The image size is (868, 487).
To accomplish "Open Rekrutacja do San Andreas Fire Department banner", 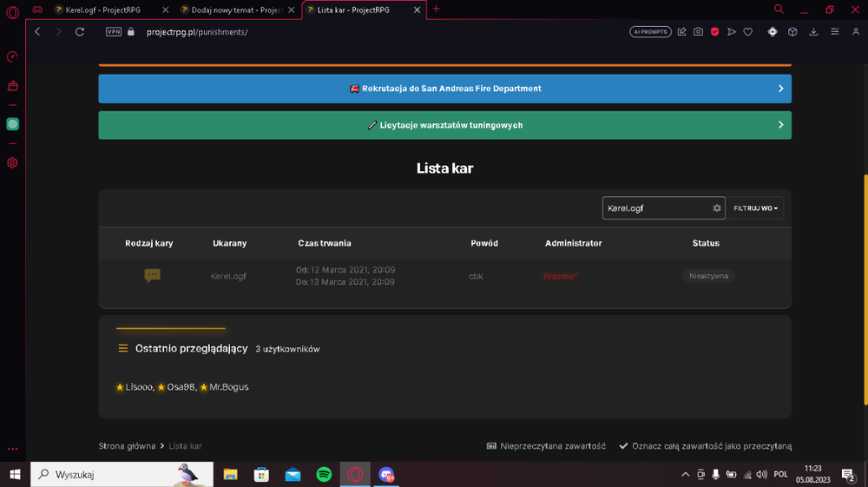I will pyautogui.click(x=445, y=89).
